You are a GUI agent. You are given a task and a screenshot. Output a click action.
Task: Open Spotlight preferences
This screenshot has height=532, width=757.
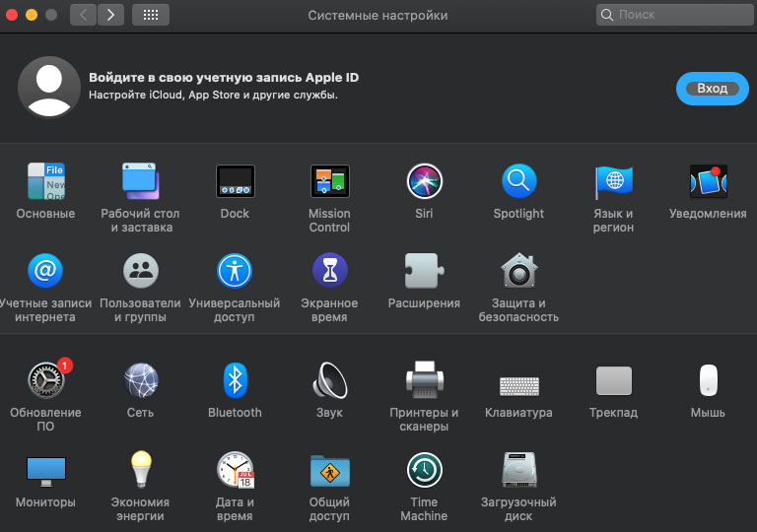pos(519,181)
